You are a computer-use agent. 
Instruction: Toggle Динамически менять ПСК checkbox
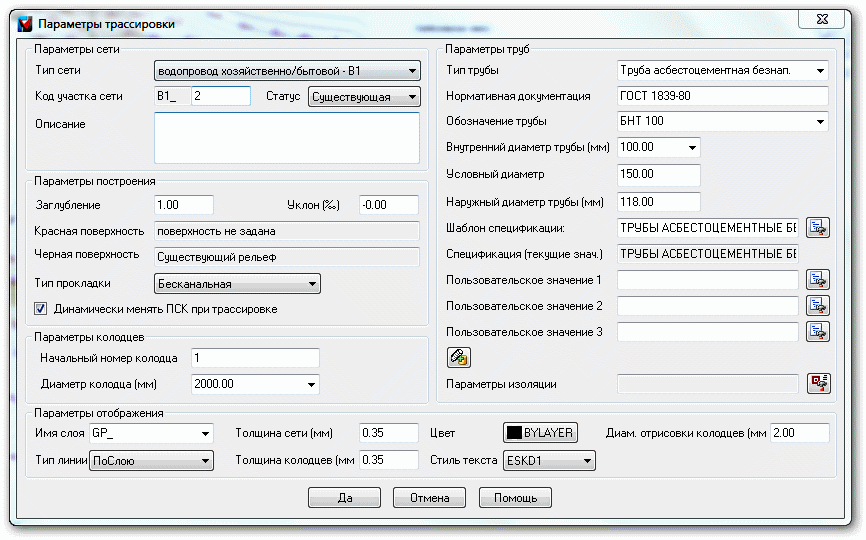[41, 309]
